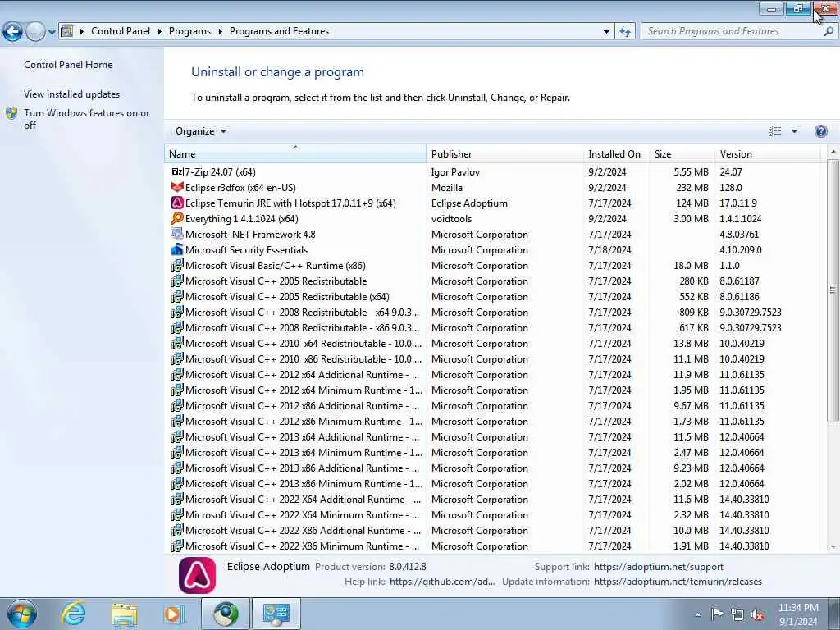The width and height of the screenshot is (840, 630).
Task: Open the recent pages dropdown arrow
Action: point(52,32)
